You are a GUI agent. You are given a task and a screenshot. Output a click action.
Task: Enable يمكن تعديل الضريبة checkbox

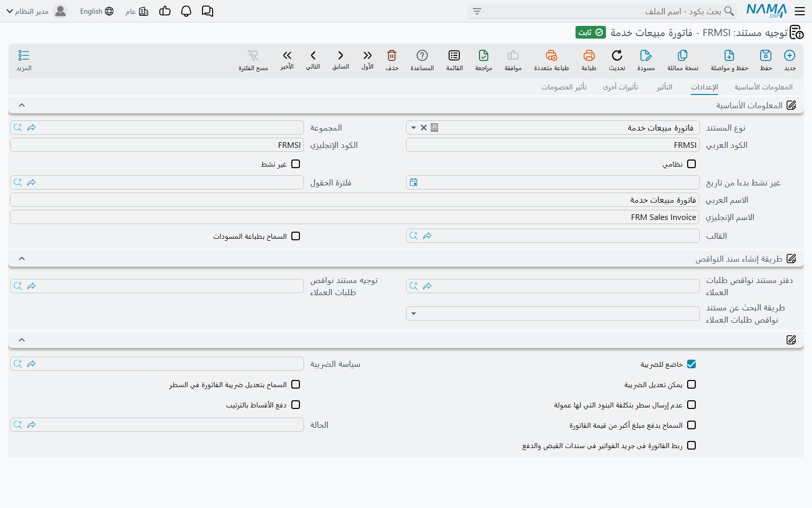tap(691, 385)
